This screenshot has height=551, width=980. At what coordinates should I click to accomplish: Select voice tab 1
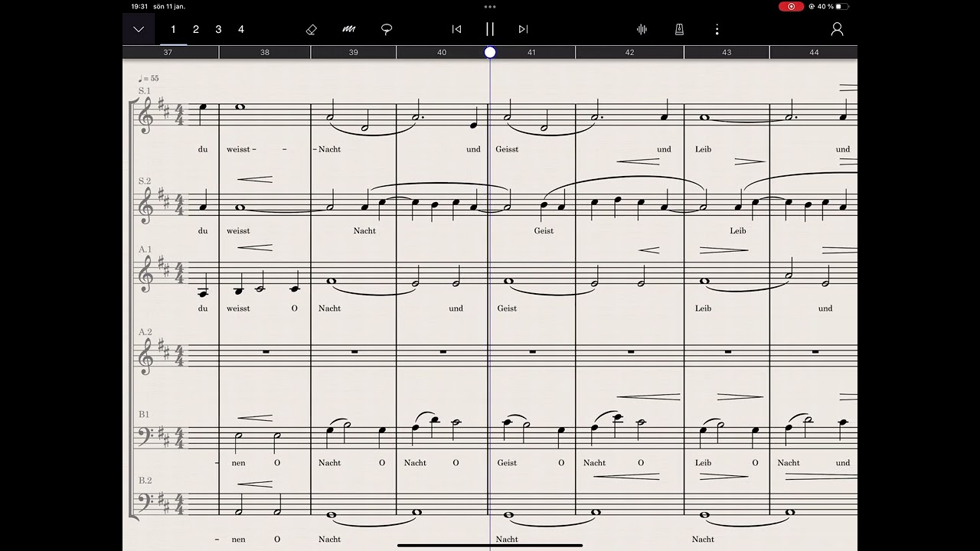click(x=173, y=29)
